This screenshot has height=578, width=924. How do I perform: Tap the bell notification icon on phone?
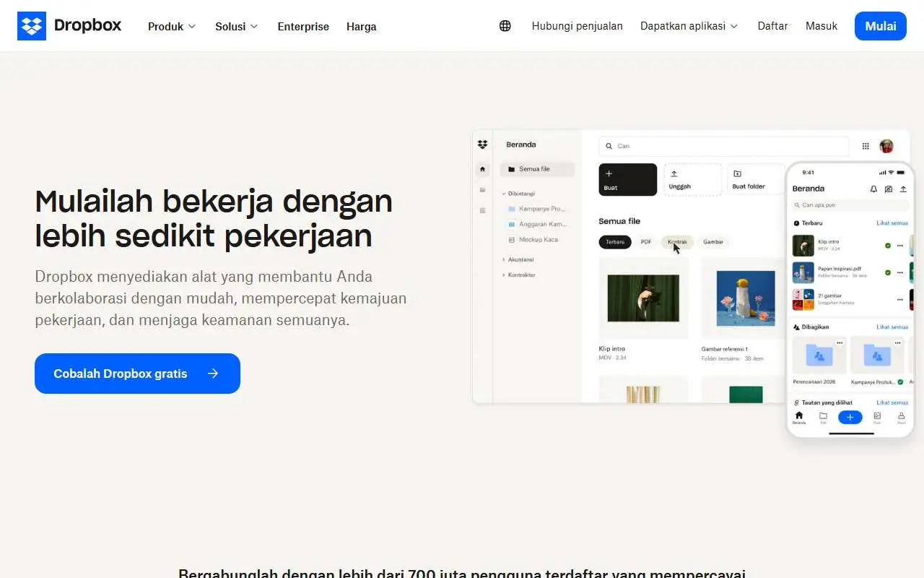(873, 189)
